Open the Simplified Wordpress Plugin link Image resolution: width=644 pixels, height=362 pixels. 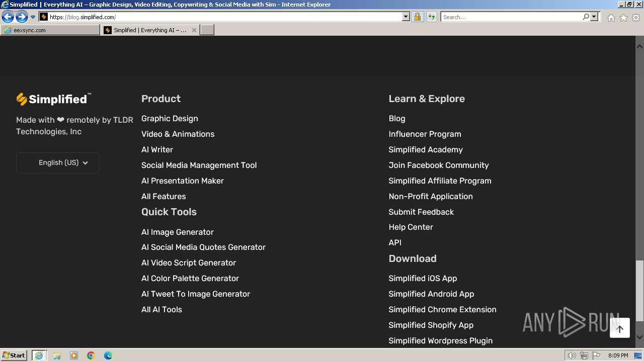440,341
